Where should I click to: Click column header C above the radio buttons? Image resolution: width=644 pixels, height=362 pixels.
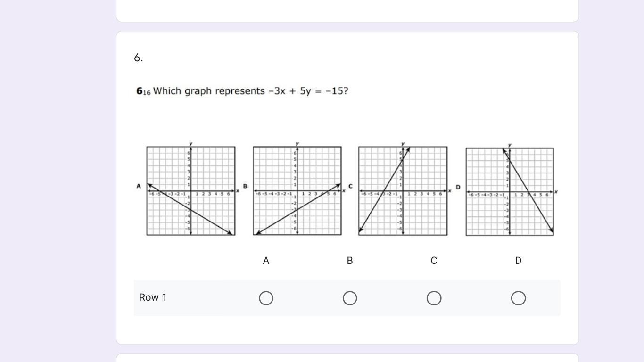pyautogui.click(x=434, y=261)
